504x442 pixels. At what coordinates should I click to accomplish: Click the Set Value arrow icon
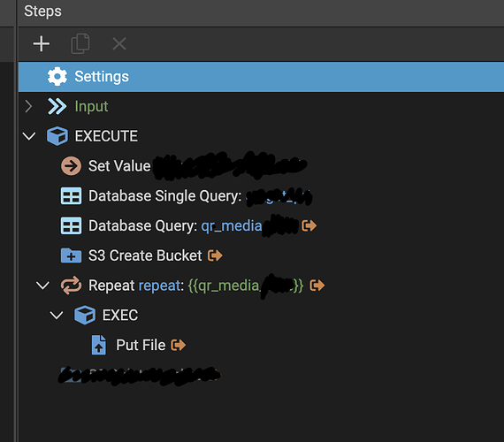(71, 166)
